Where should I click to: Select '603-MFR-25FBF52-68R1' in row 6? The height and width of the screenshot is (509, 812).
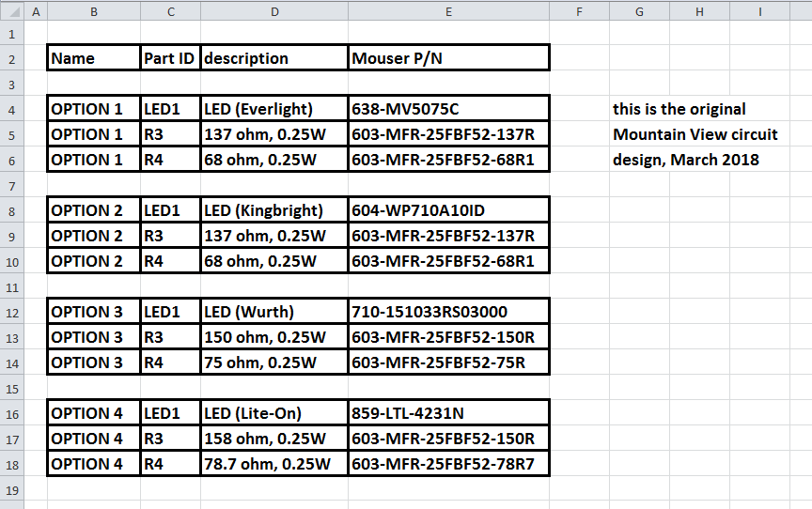(x=448, y=160)
